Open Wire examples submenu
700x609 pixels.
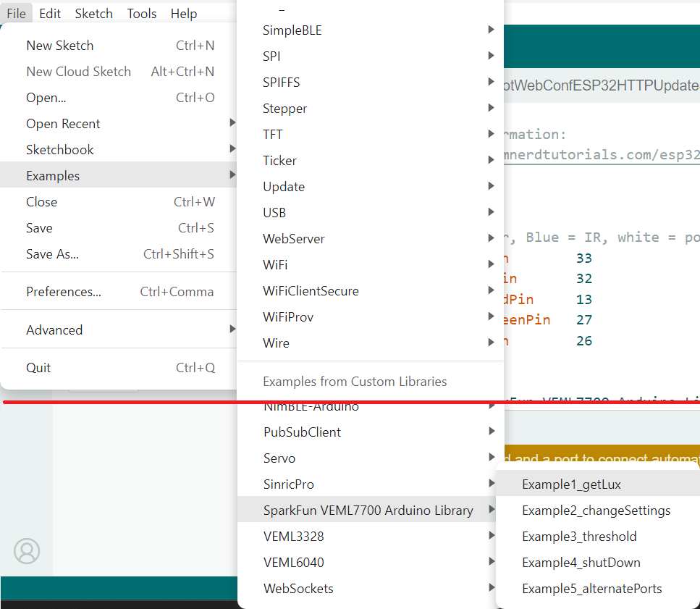[x=371, y=343]
